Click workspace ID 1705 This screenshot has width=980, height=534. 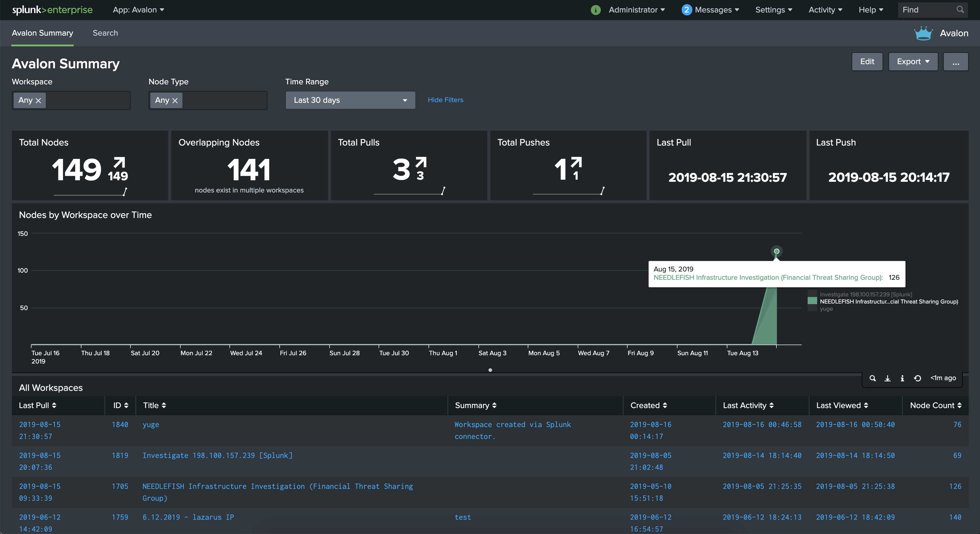click(120, 486)
